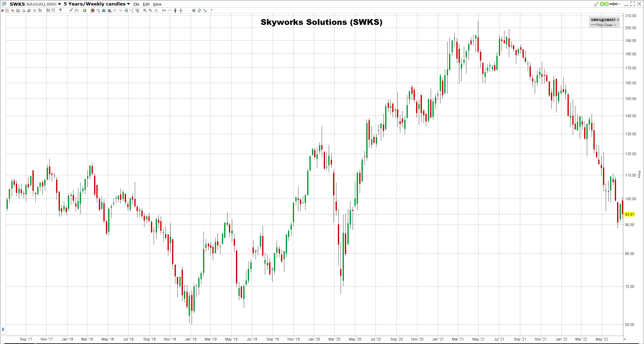
Task: Click the bar with inward green arrows icon
Action: pyautogui.click(x=181, y=10)
